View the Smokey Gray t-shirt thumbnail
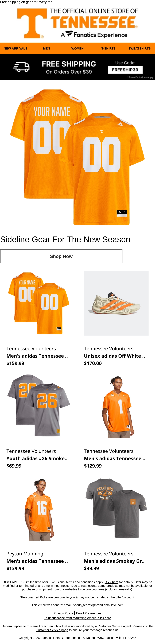The height and width of the screenshot is (644, 155). (116, 508)
